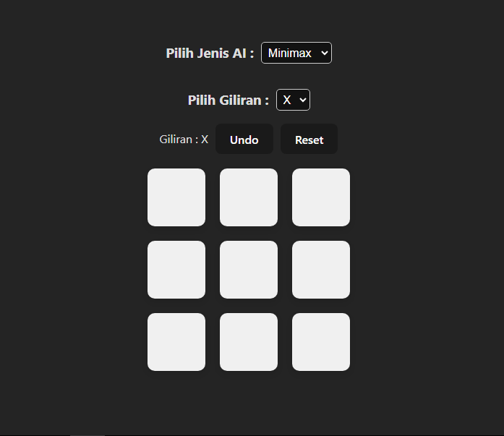Mark the center board cell

(249, 270)
